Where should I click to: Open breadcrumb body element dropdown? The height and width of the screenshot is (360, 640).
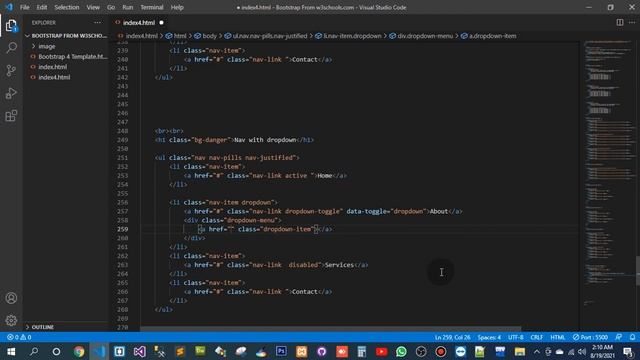click(x=205, y=36)
